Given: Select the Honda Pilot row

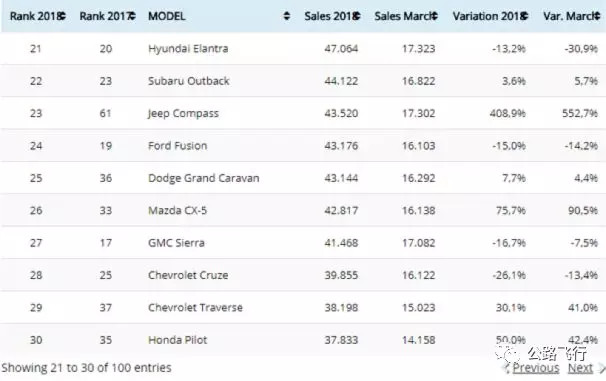Looking at the screenshot, I should [303, 340].
